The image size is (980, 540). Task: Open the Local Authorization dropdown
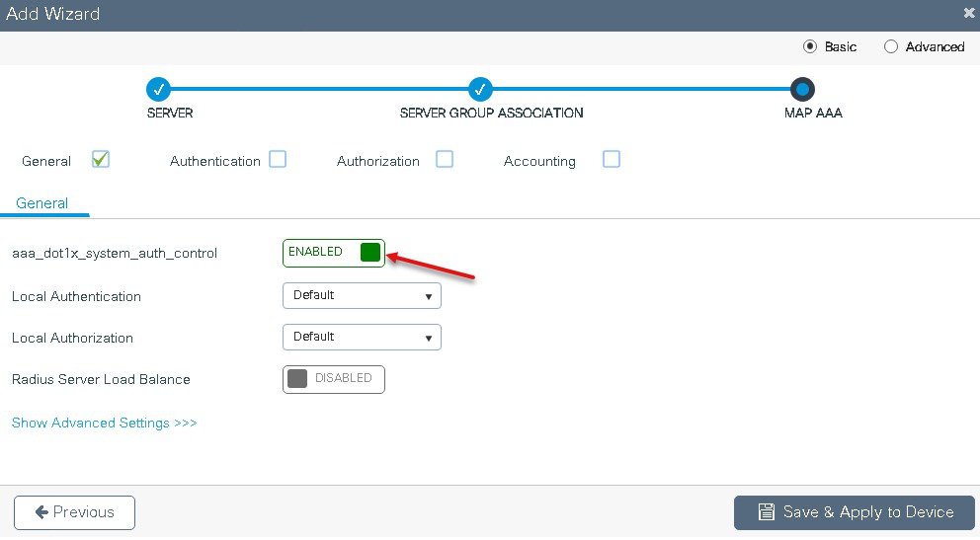[362, 337]
